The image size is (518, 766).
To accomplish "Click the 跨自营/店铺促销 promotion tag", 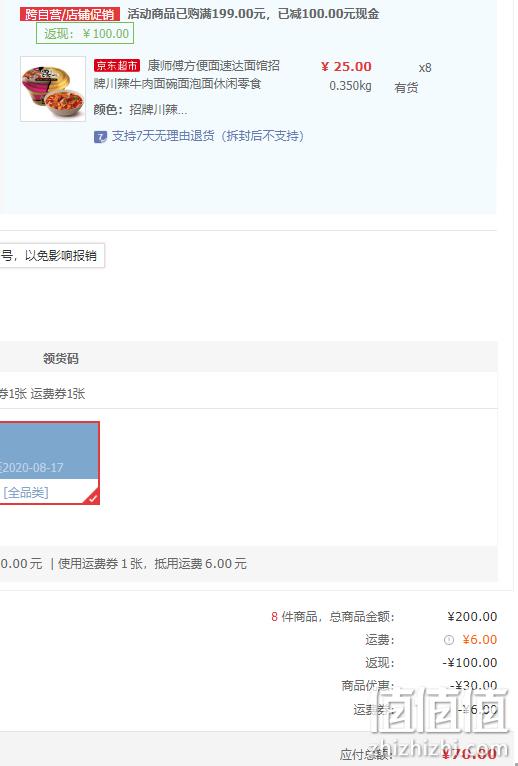I will click(70, 14).
